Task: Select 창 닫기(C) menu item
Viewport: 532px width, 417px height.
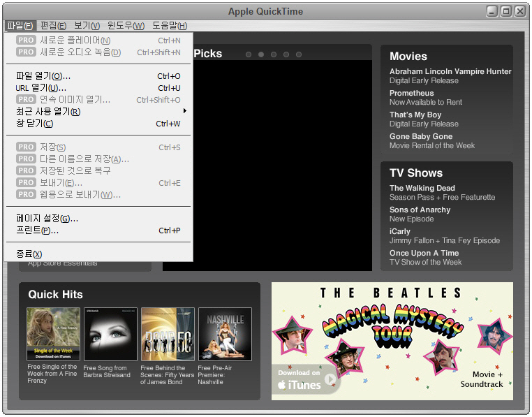Action: (98, 124)
